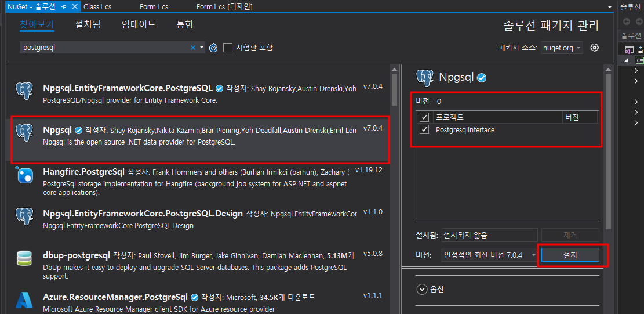Click the dbup-postgresql database icon
The height and width of the screenshot is (314, 644).
point(24,258)
